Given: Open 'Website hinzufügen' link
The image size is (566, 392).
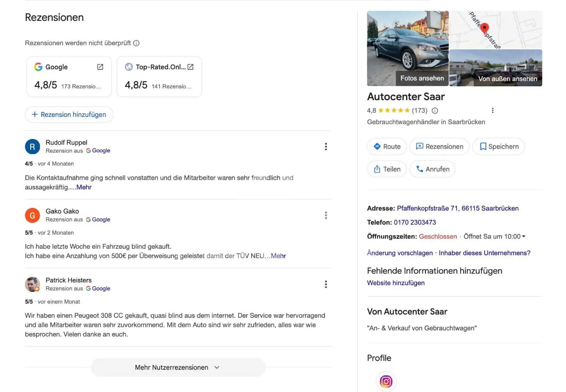Looking at the screenshot, I should point(396,283).
